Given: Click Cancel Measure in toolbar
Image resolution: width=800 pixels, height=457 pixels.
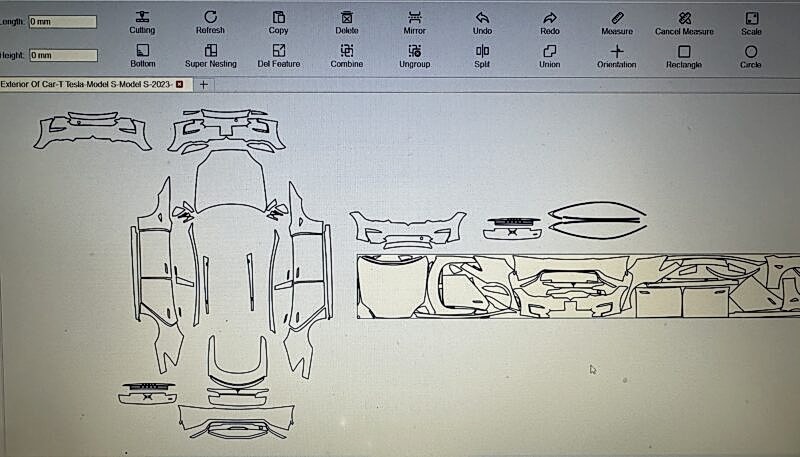Looking at the screenshot, I should [x=684, y=17].
